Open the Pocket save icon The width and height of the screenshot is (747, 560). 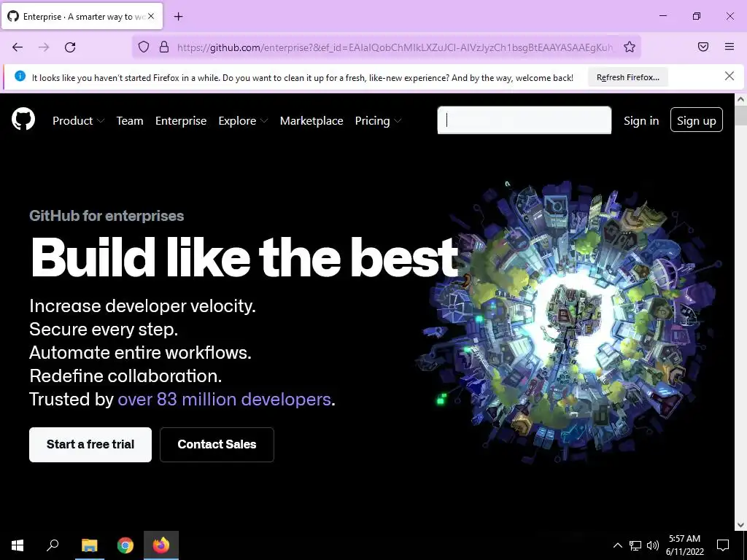pyautogui.click(x=703, y=47)
